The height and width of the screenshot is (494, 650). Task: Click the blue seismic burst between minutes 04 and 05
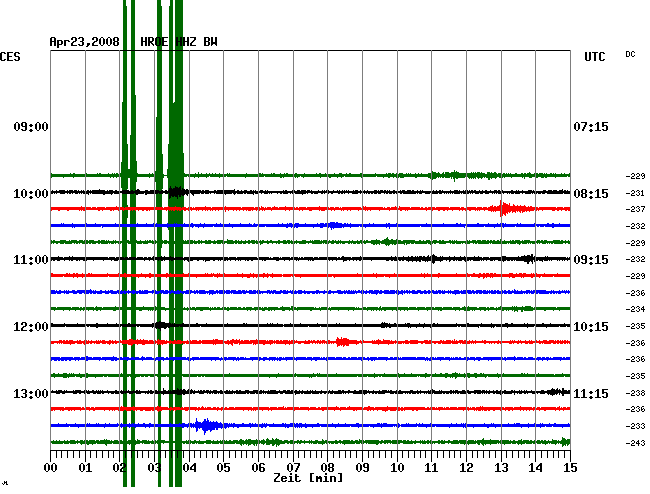point(209,426)
